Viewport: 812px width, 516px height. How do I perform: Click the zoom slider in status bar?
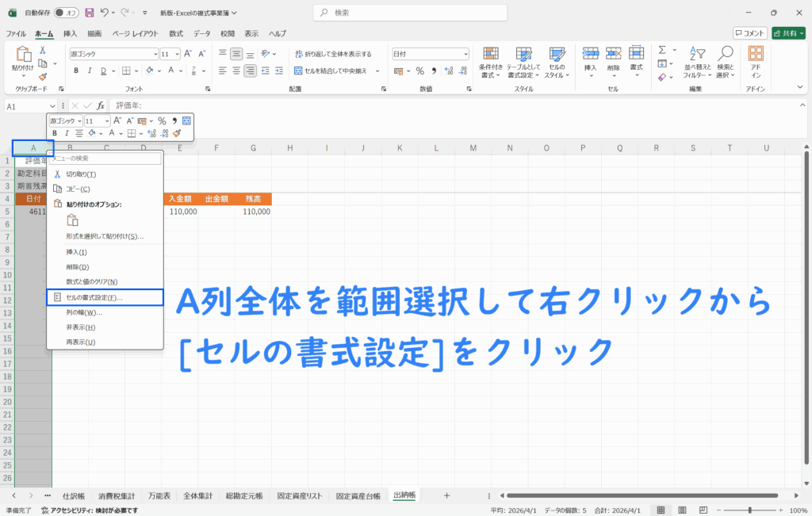(750, 510)
